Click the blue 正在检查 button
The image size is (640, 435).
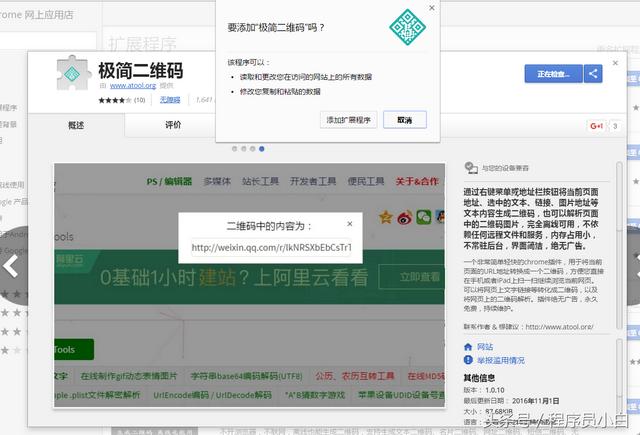coord(553,74)
